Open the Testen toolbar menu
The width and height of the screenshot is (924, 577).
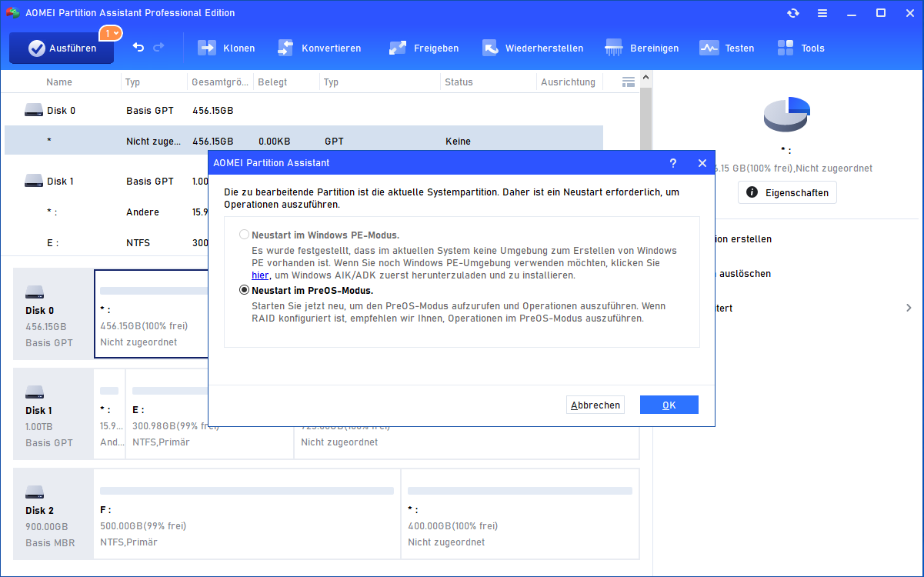(726, 48)
